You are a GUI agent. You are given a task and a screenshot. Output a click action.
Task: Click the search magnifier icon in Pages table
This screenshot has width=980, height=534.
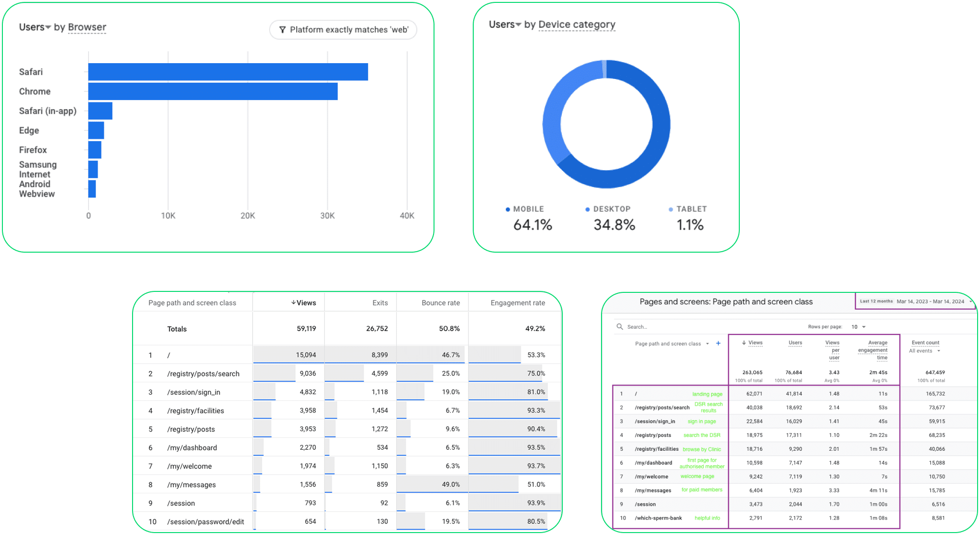[620, 326]
